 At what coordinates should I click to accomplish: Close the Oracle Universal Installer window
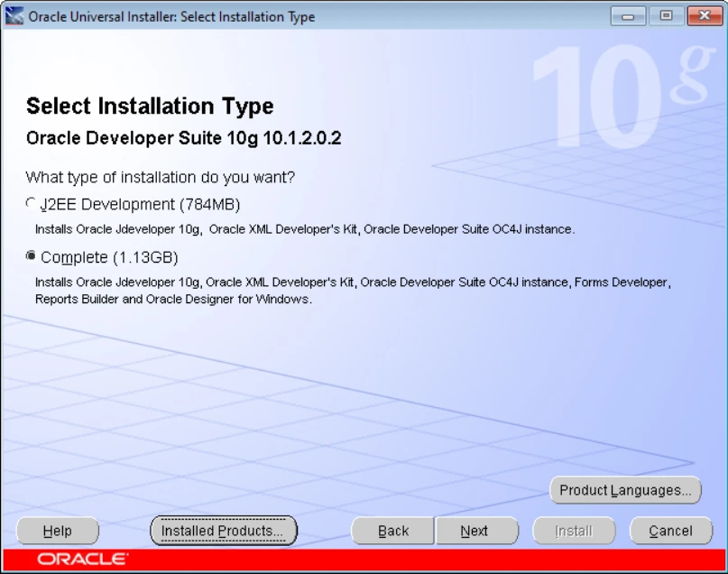(x=705, y=16)
